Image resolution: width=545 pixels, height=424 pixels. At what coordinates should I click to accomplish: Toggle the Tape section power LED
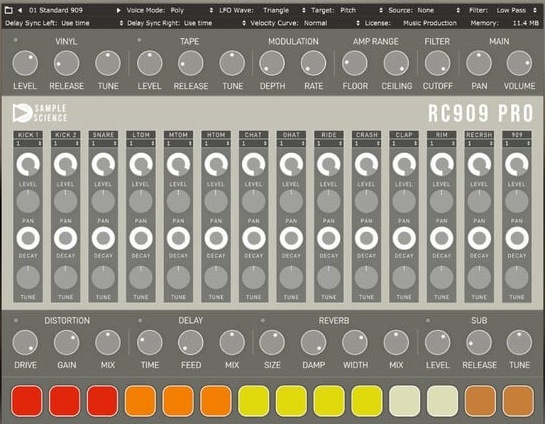tap(139, 40)
